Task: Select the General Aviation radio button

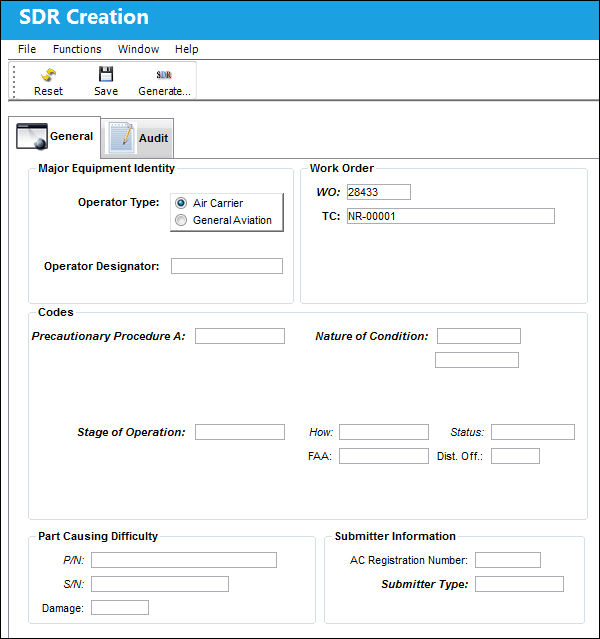Action: 181,220
